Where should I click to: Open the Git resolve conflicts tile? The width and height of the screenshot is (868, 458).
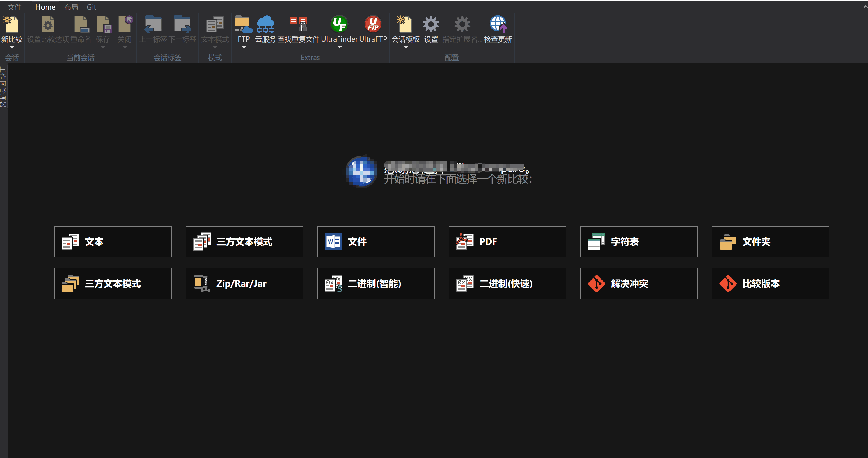[x=638, y=283]
